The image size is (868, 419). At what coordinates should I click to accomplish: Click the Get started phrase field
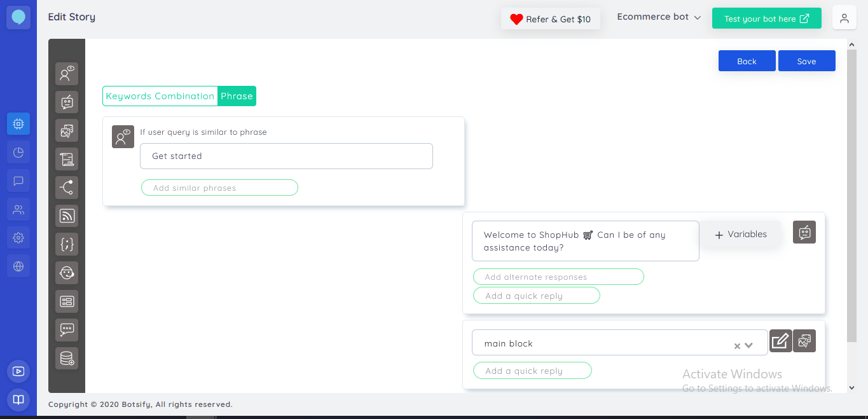pos(286,156)
